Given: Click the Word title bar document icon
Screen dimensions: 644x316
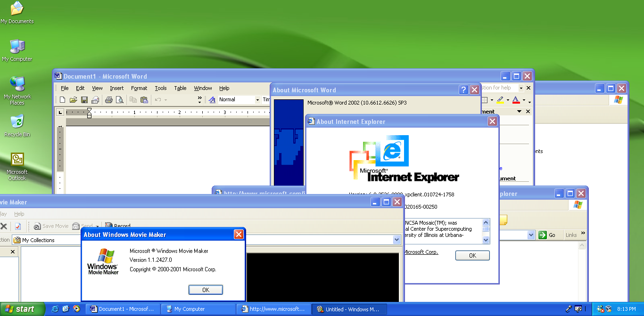Looking at the screenshot, I should click(x=58, y=76).
